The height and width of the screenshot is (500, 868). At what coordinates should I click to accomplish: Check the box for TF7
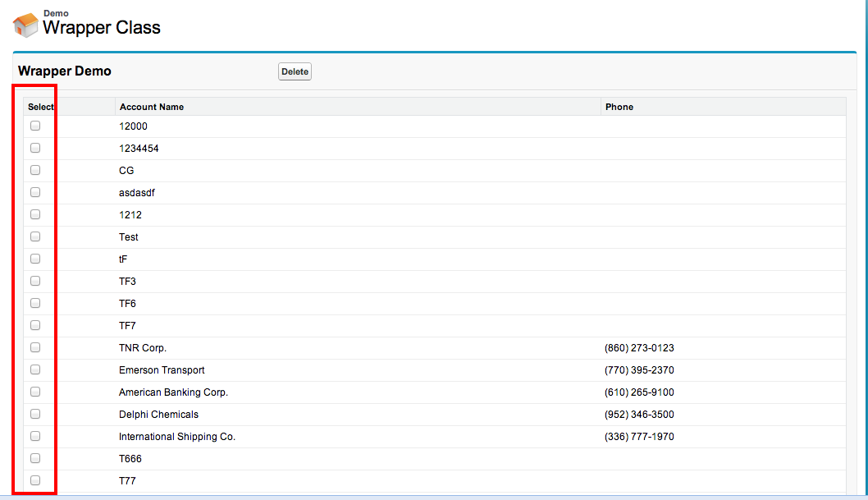35,325
